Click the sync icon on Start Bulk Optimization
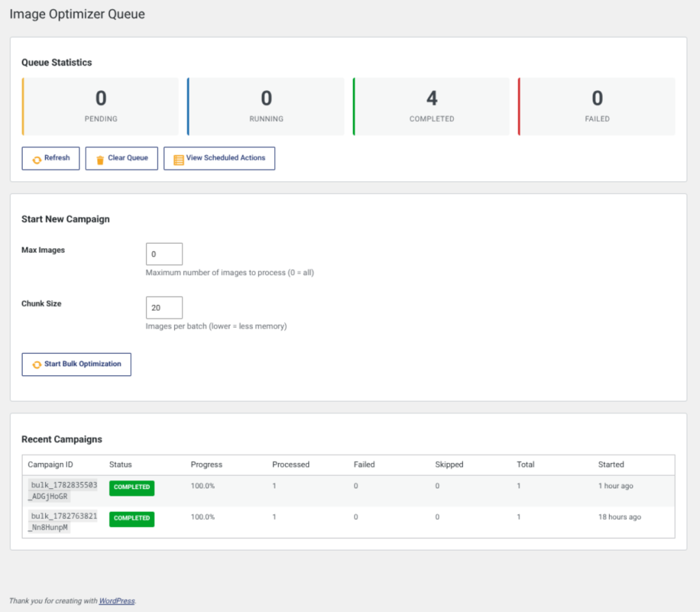The width and height of the screenshot is (700, 612). 37,364
